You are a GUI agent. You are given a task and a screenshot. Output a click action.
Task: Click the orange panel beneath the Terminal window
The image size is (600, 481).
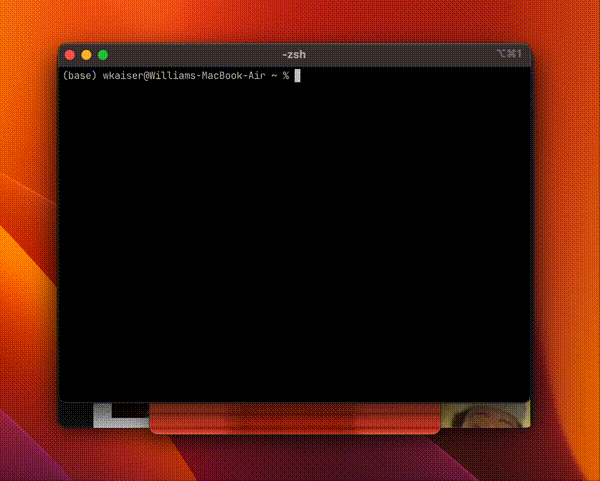(x=295, y=420)
